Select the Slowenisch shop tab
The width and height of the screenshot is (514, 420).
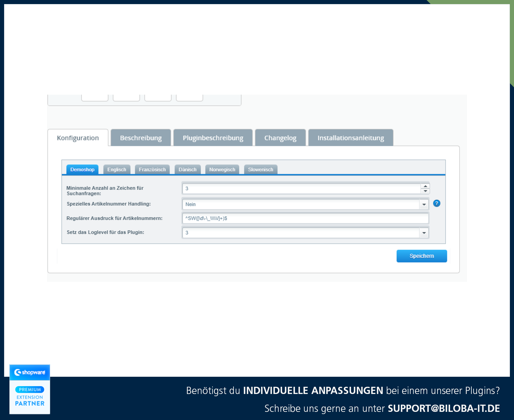[261, 170]
